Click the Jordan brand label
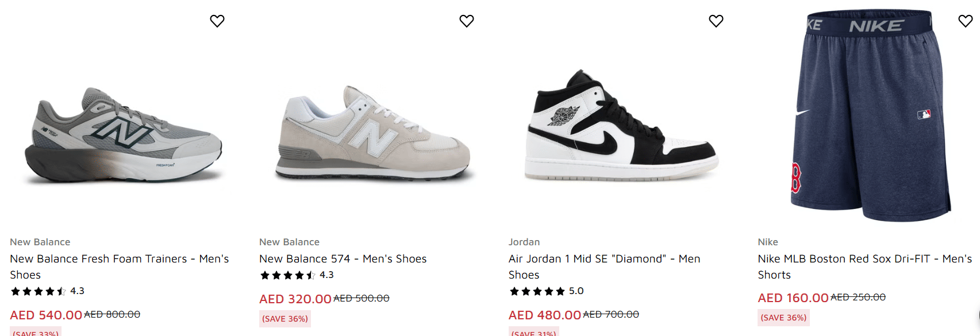This screenshot has width=980, height=336. (x=524, y=242)
